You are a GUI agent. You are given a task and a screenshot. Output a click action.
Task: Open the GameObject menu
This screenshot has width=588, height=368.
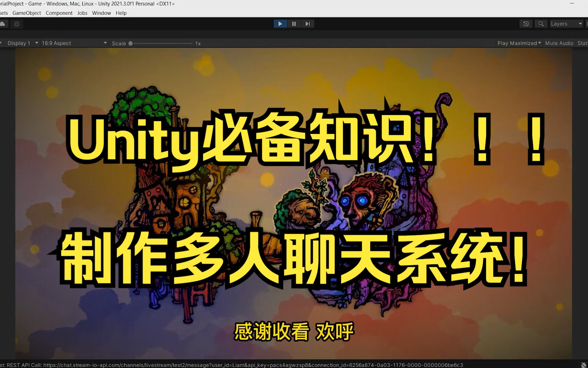(27, 13)
